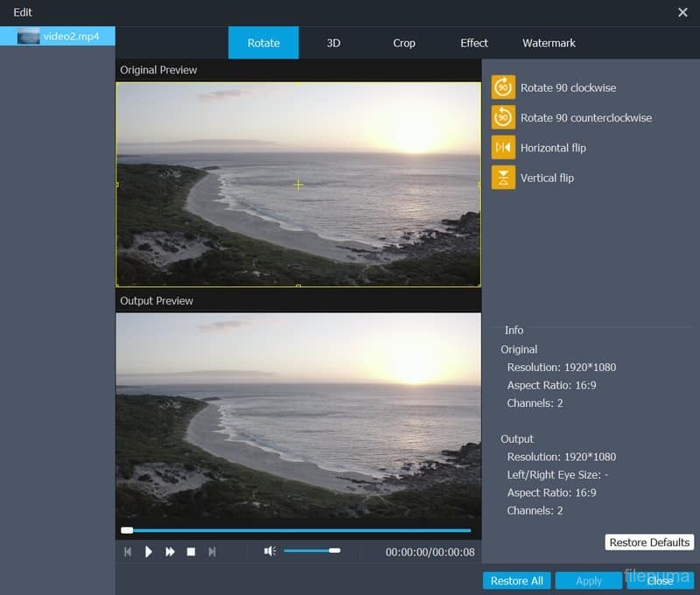Click the playback progress bar

(x=297, y=530)
